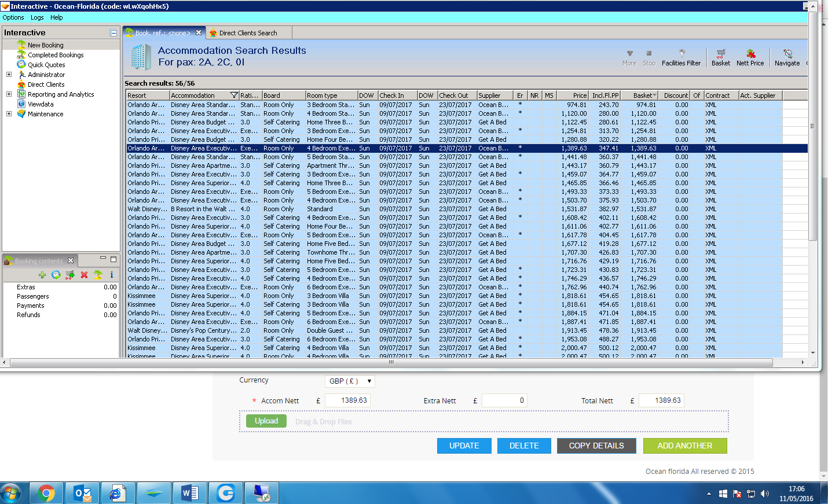Open the Facilities Filter funnel
This screenshot has height=504, width=828.
coord(681,57)
